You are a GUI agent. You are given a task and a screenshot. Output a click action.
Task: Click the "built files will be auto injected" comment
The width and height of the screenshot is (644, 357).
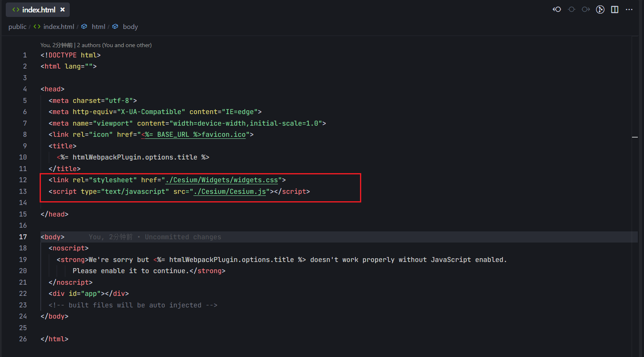click(x=133, y=305)
